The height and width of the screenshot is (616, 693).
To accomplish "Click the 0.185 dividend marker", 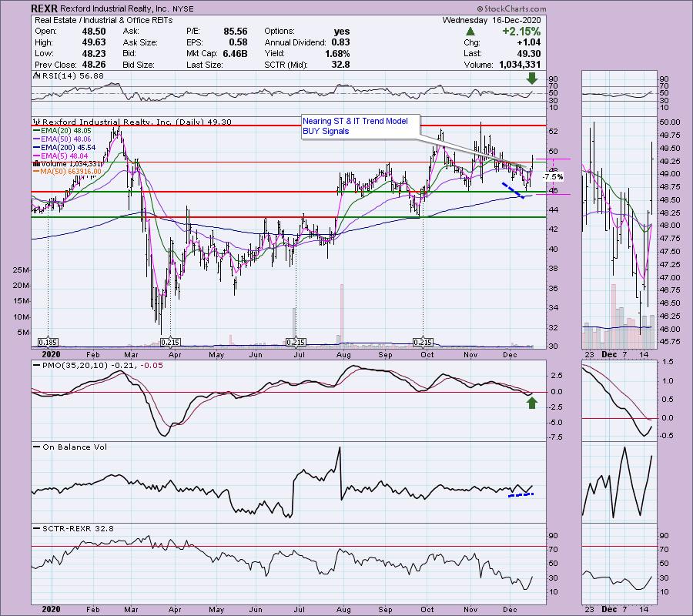I will coord(48,343).
